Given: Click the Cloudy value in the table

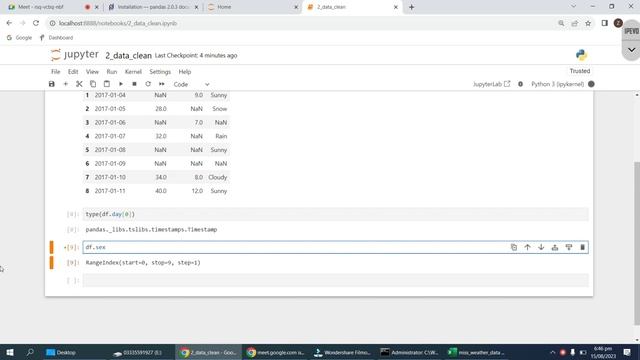Looking at the screenshot, I should pyautogui.click(x=218, y=177).
